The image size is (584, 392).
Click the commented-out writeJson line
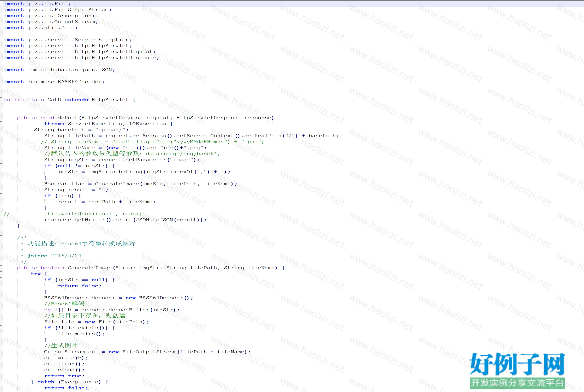[x=93, y=214]
